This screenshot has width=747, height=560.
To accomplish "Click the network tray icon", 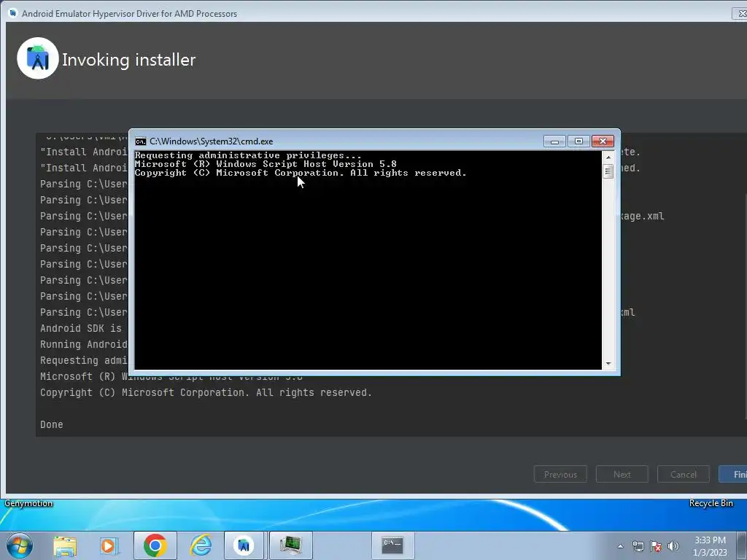I will [x=638, y=546].
